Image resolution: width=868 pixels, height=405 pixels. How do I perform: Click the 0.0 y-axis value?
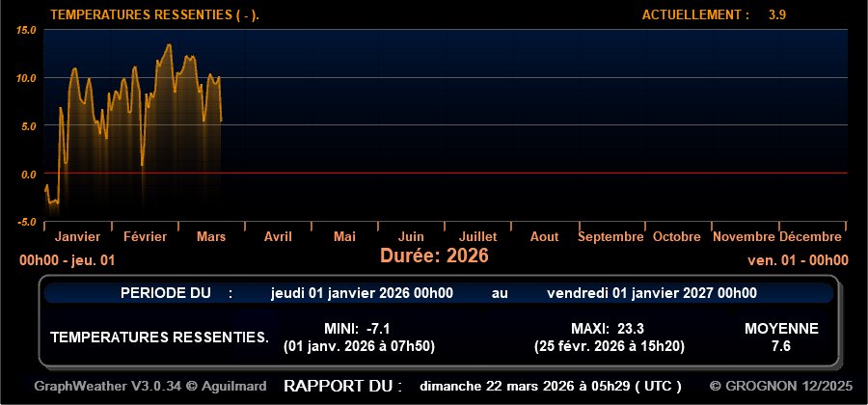click(29, 174)
